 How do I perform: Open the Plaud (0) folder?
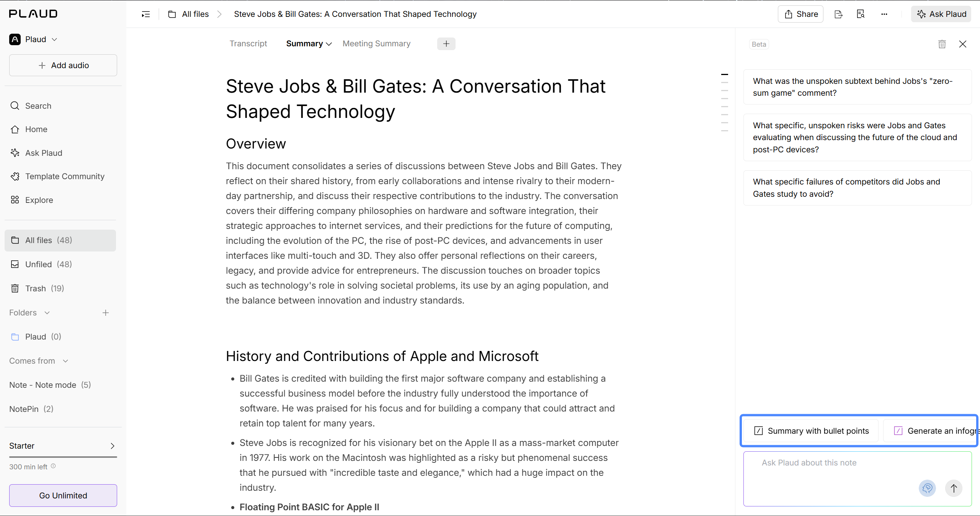coord(60,337)
